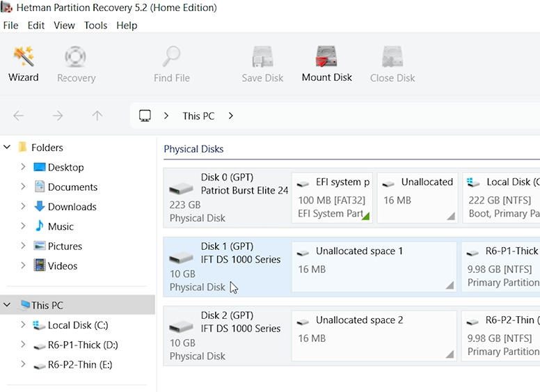Expand the Videos tree node
The height and width of the screenshot is (392, 540).
(23, 265)
